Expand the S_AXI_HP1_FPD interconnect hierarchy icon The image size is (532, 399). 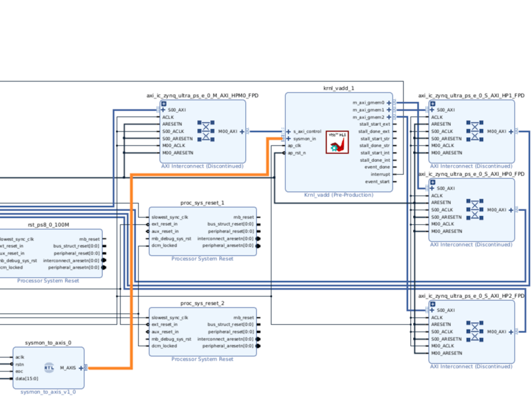coord(433,103)
